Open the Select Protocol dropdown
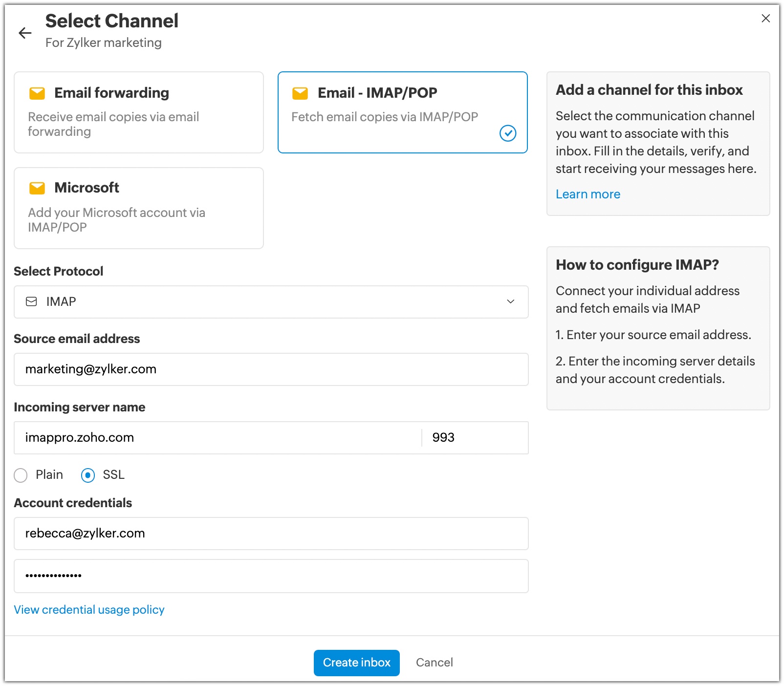Viewport: 784px width, 686px height. (271, 301)
